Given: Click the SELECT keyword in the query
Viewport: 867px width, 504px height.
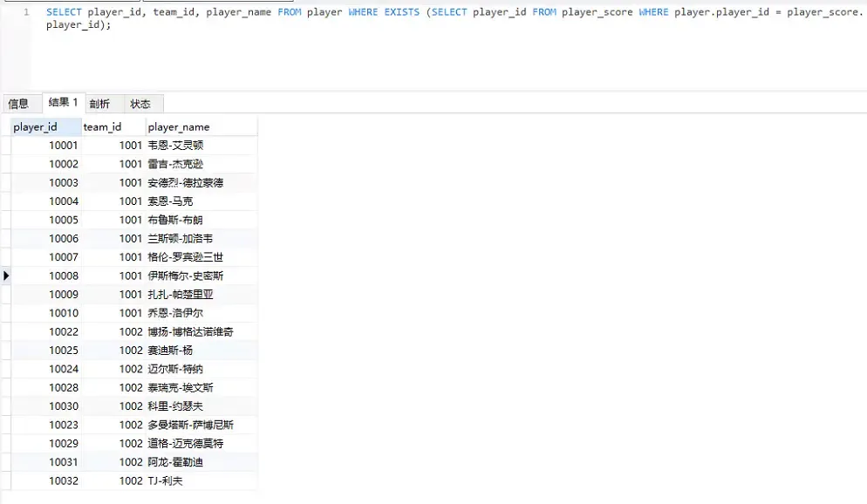Looking at the screenshot, I should click(58, 12).
